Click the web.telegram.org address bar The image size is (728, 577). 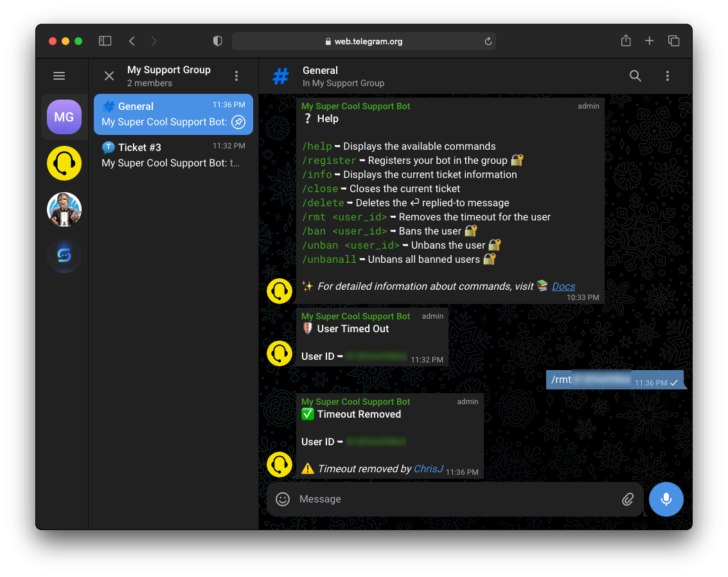tap(364, 41)
